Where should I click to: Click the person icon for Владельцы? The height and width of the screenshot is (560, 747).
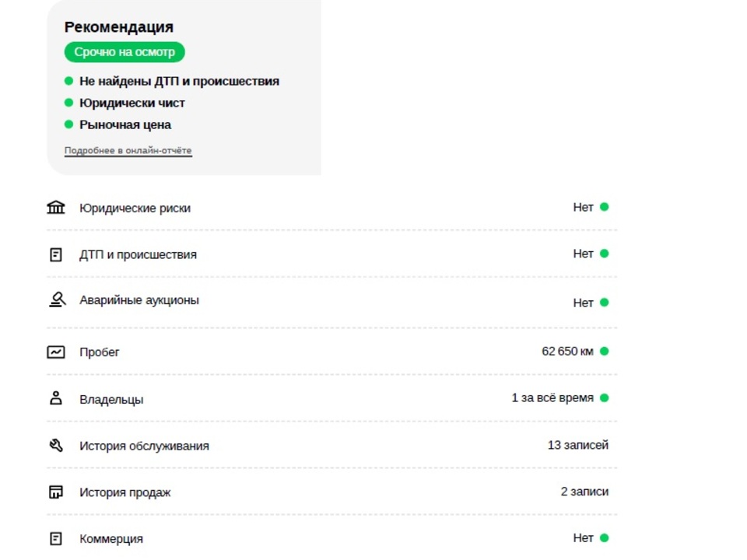(x=56, y=398)
